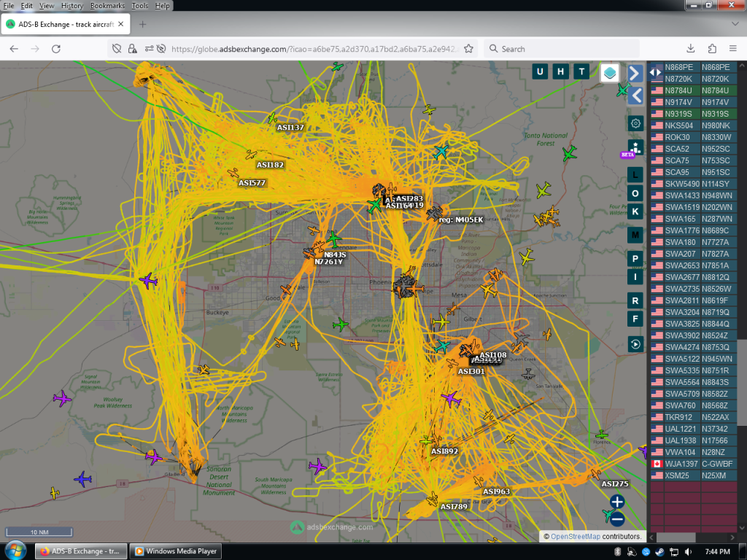747x560 pixels.
Task: Toggle the I map option
Action: point(635,276)
